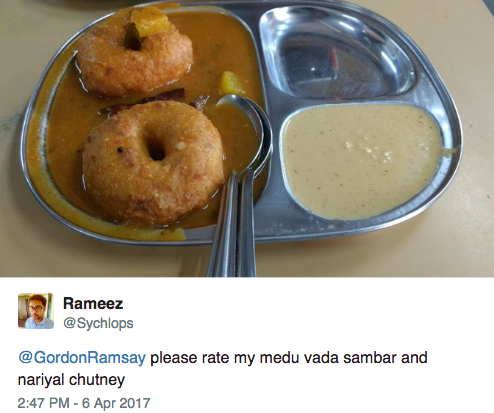The height and width of the screenshot is (413, 494).
Task: Select the tweet text 'nariyal chutney'
Action: pos(71,380)
